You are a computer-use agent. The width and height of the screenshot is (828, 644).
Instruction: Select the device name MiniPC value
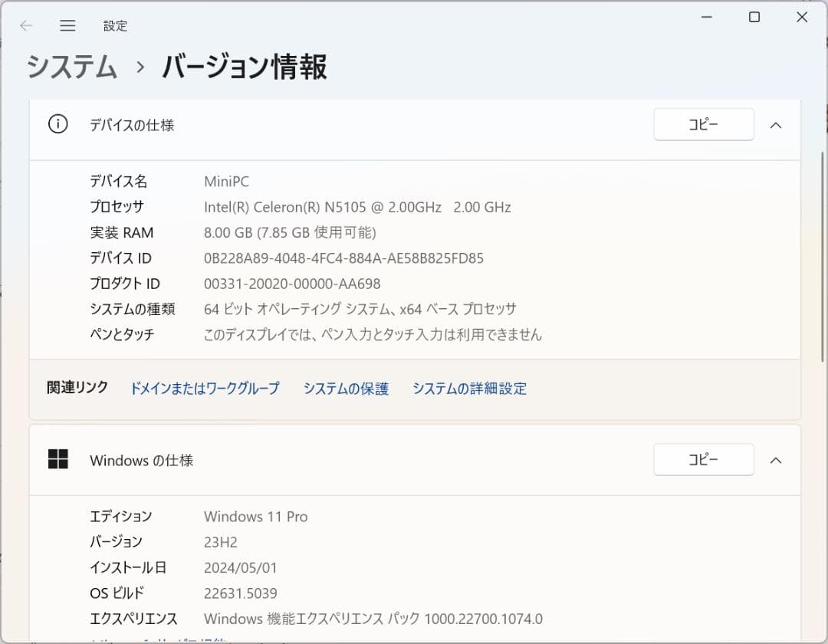pos(227,181)
